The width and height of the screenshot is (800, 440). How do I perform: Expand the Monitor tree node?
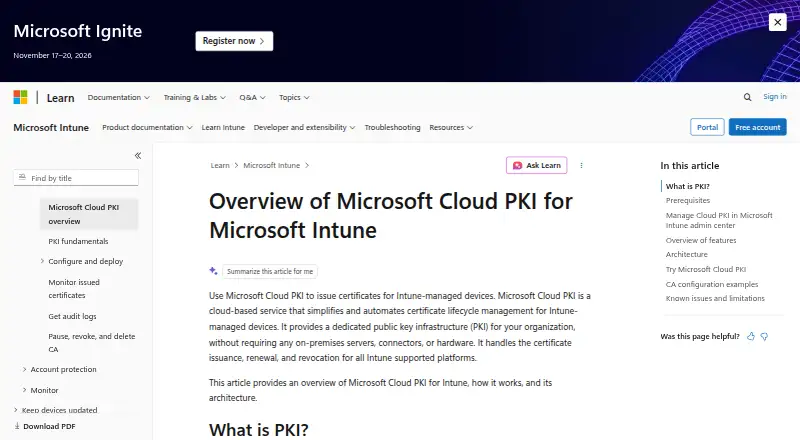coord(24,390)
